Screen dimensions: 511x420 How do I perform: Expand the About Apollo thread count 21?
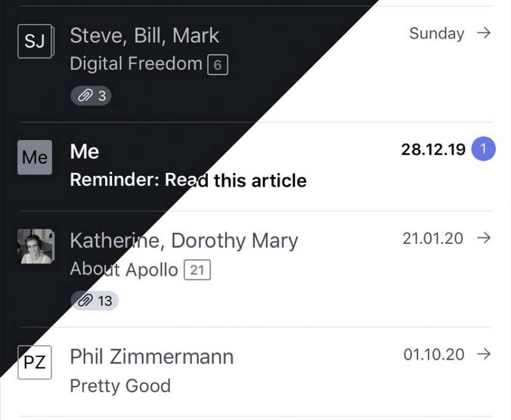click(x=197, y=270)
